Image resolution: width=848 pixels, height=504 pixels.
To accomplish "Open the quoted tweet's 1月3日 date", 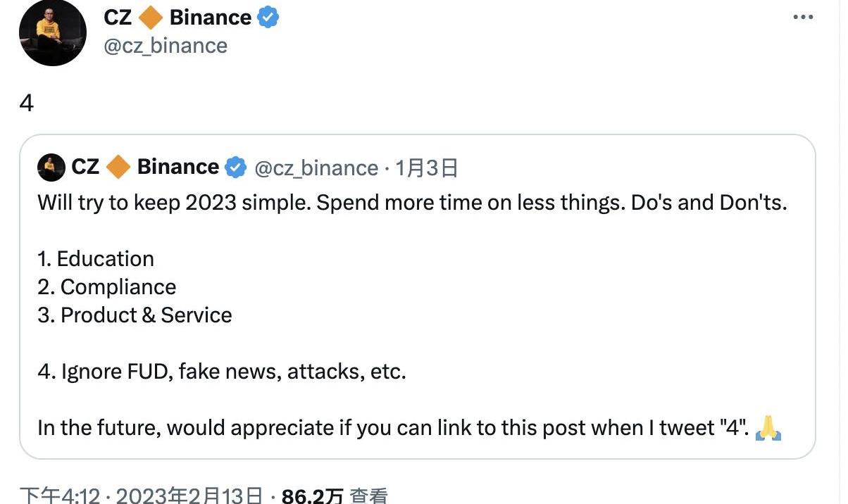I will [x=427, y=168].
